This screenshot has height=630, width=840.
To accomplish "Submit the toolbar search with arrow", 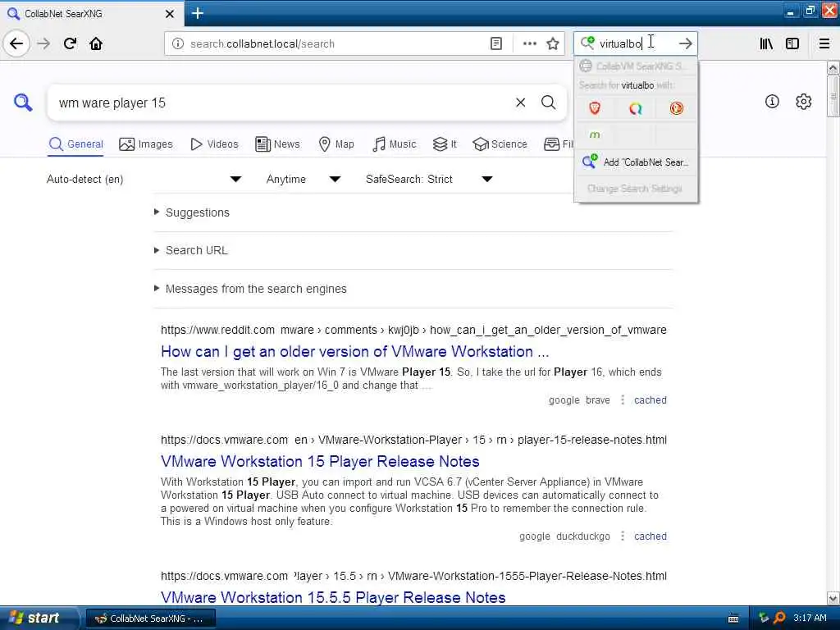I will [x=685, y=43].
